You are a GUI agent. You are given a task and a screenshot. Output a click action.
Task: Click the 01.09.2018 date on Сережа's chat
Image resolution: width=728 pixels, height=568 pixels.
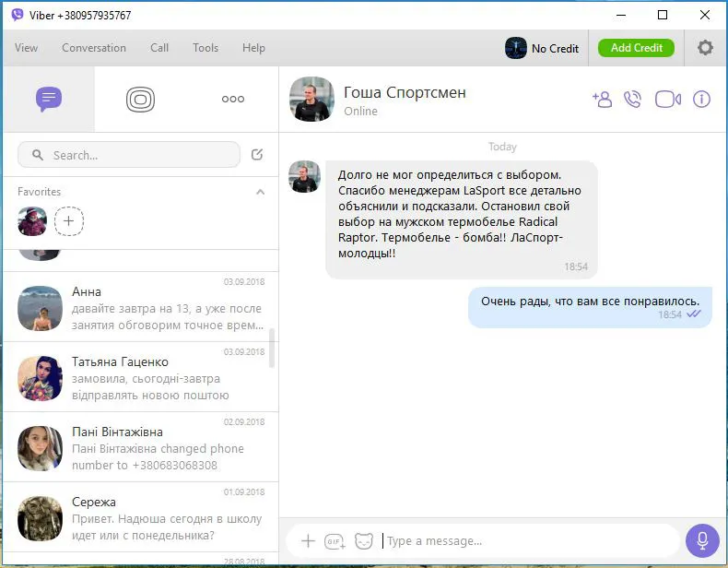(244, 492)
